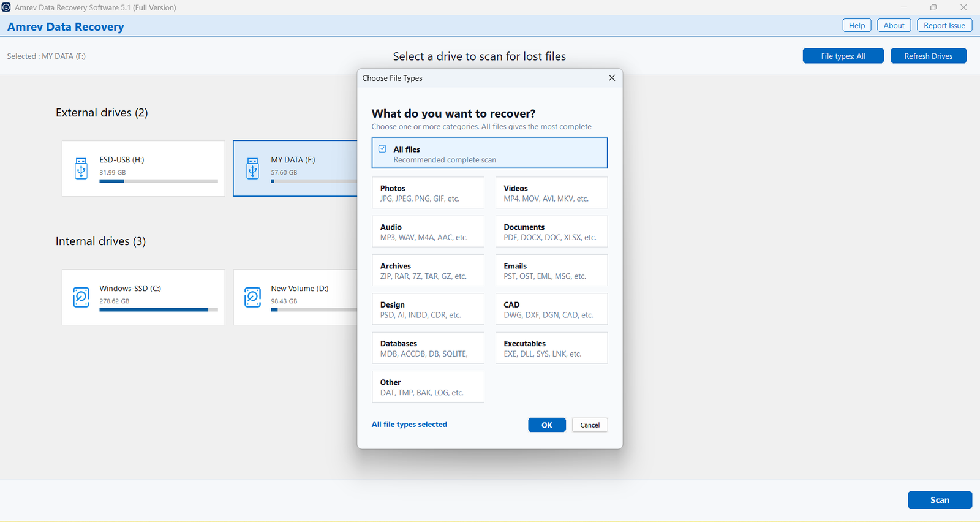Select the Documents file type card
The image size is (980, 522).
tap(551, 232)
